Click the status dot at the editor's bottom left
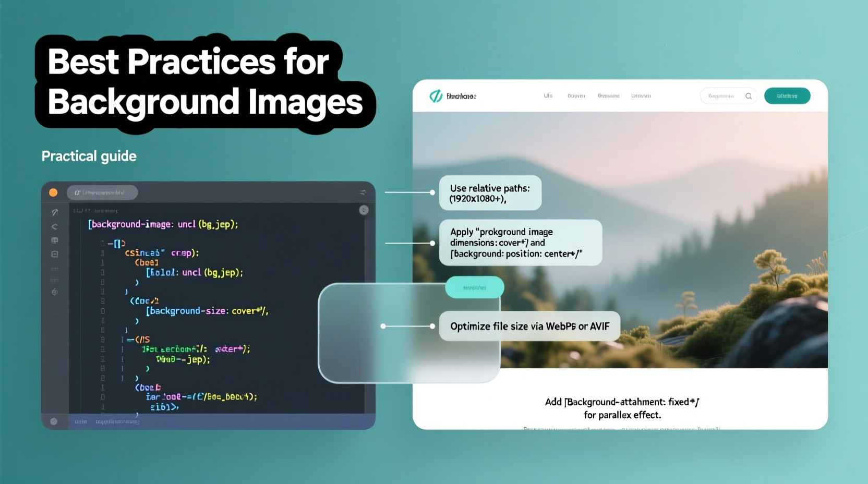 [53, 421]
